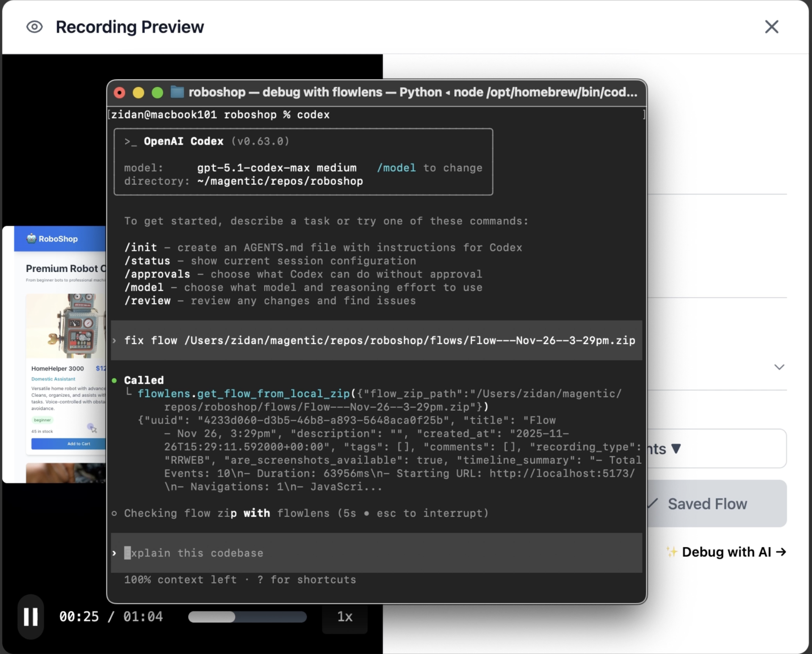The image size is (812, 654).
Task: Seek using the playback progress bar
Action: [x=247, y=617]
